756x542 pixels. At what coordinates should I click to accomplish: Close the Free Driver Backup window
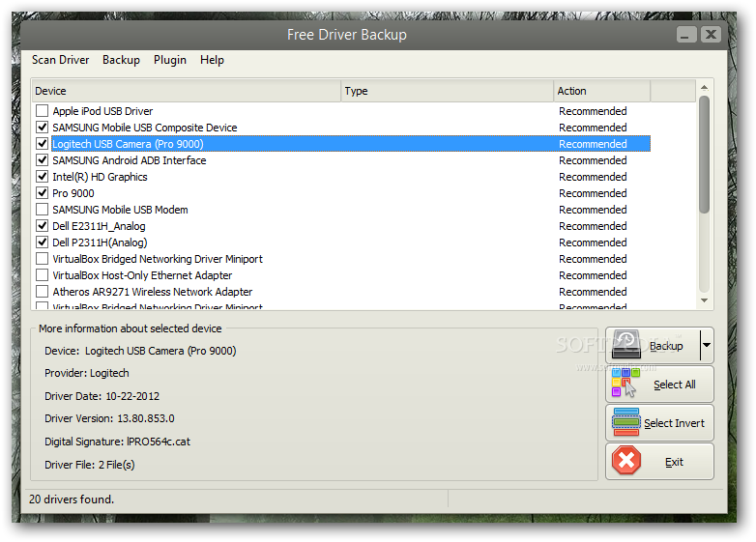[711, 34]
